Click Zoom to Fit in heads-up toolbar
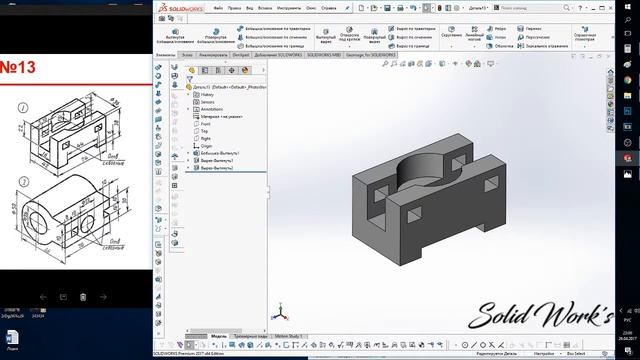 point(385,64)
